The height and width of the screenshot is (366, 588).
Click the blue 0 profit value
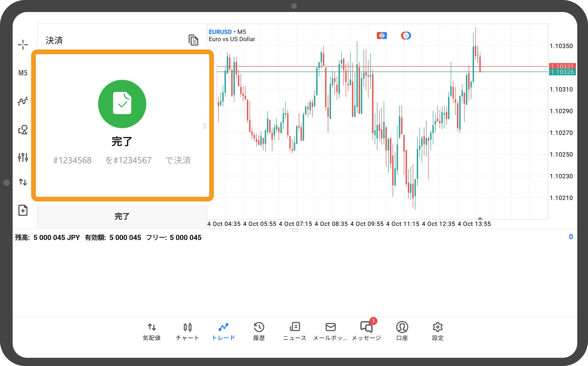[x=571, y=237]
